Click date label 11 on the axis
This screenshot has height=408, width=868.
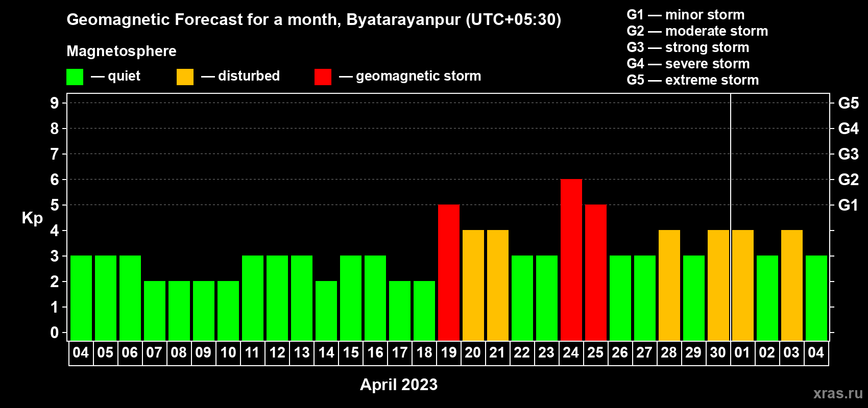[252, 353]
